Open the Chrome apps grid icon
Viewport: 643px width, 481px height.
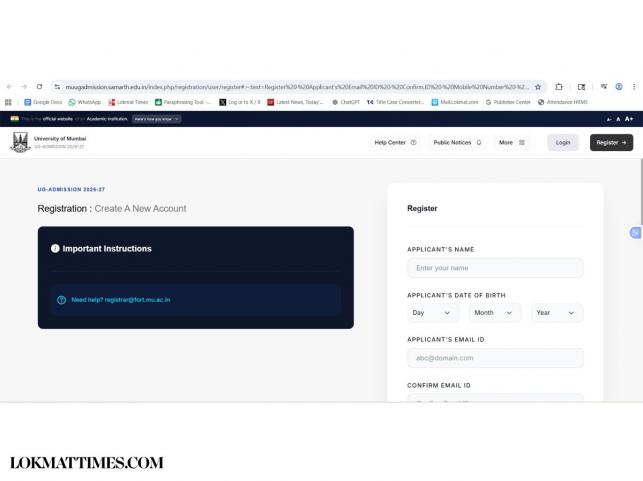9,102
